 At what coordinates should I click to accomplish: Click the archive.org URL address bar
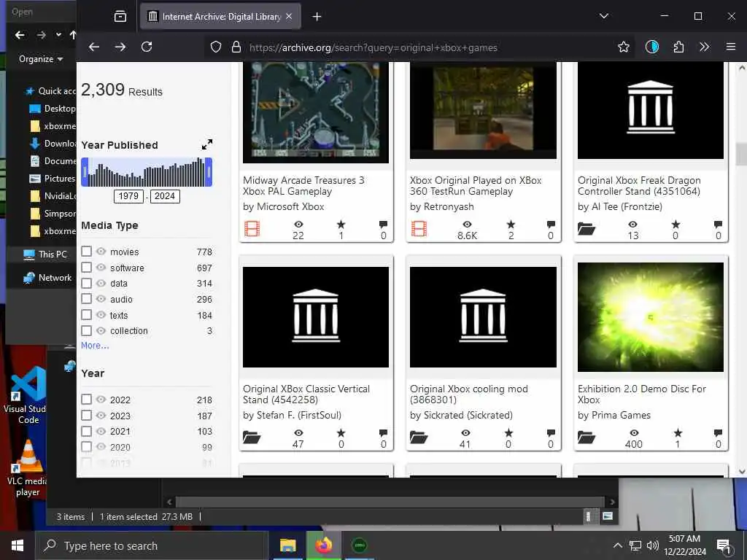tap(373, 47)
